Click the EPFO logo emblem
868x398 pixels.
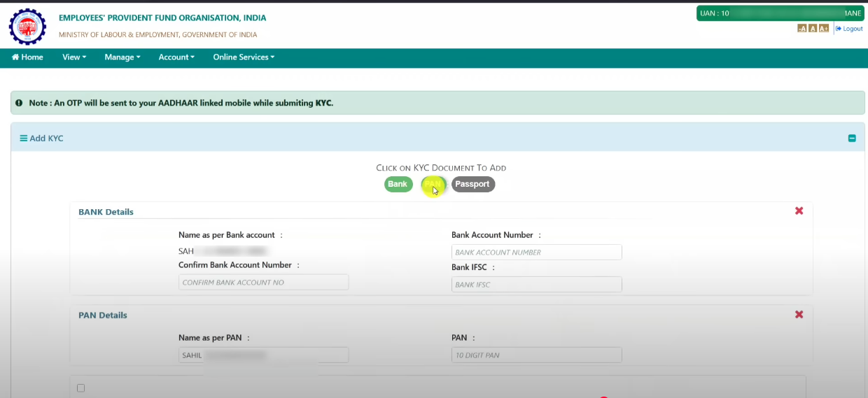(27, 26)
